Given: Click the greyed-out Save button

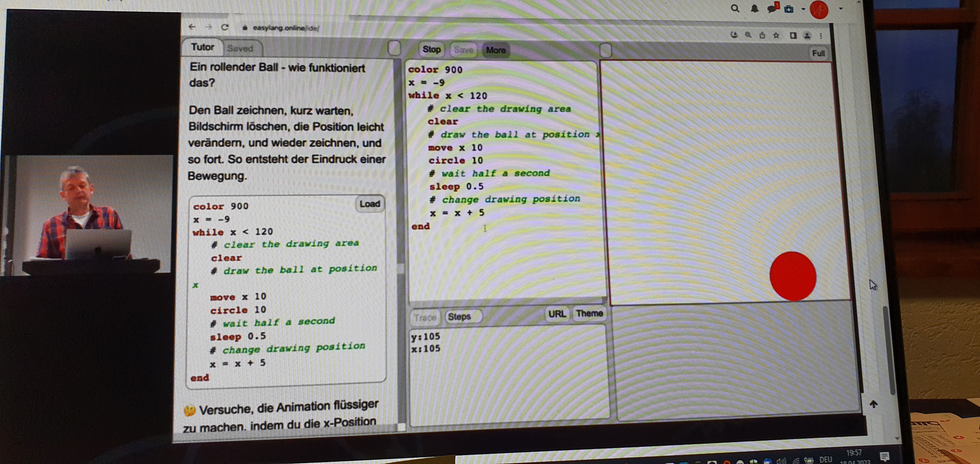Looking at the screenshot, I should 463,50.
